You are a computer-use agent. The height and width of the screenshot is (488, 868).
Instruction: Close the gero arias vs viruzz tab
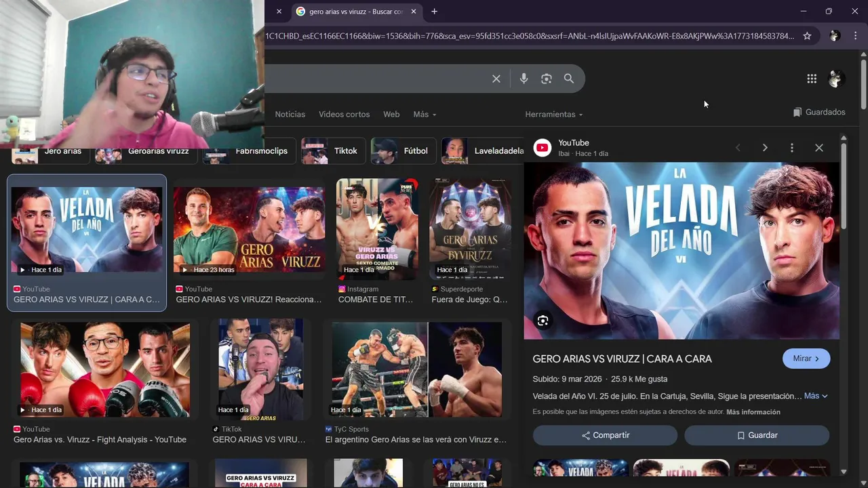(x=414, y=12)
